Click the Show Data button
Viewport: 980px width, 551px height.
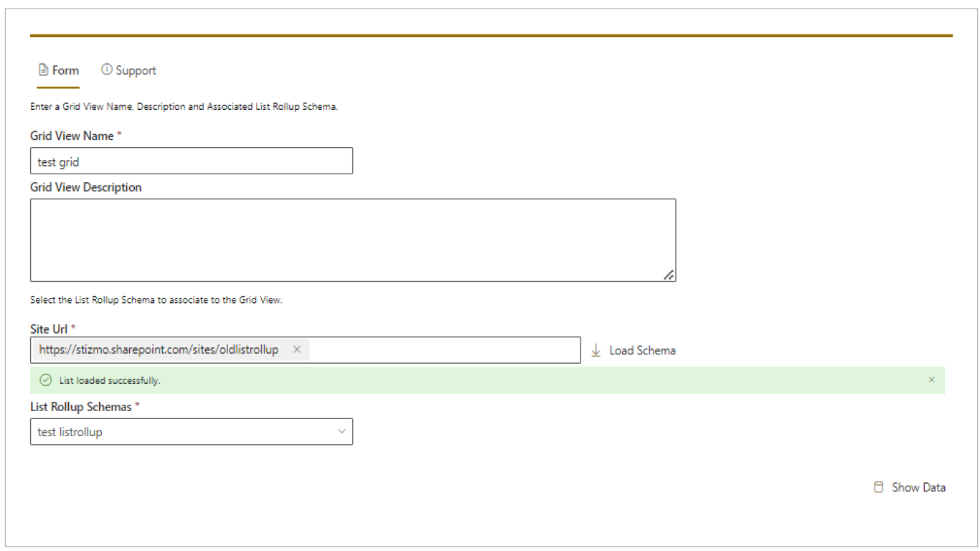910,487
